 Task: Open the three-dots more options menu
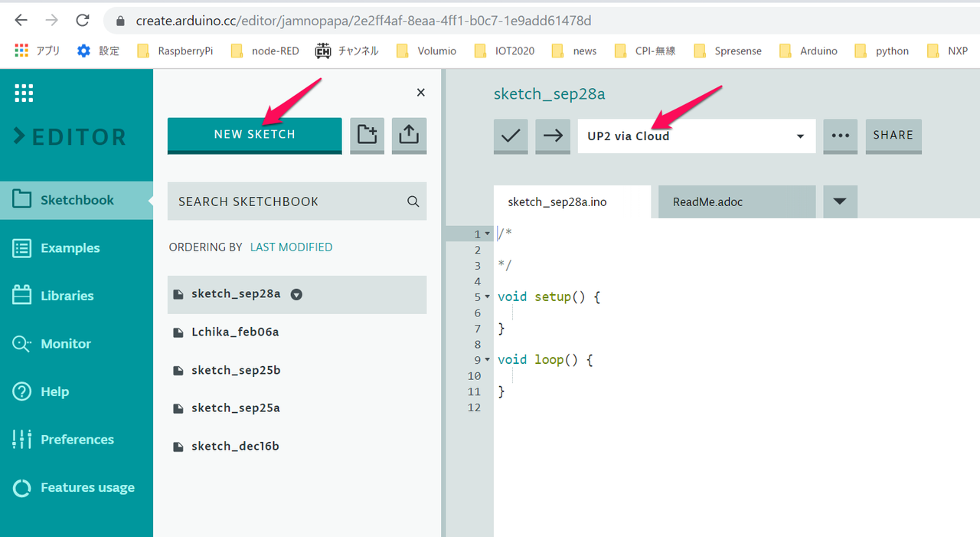(x=840, y=136)
